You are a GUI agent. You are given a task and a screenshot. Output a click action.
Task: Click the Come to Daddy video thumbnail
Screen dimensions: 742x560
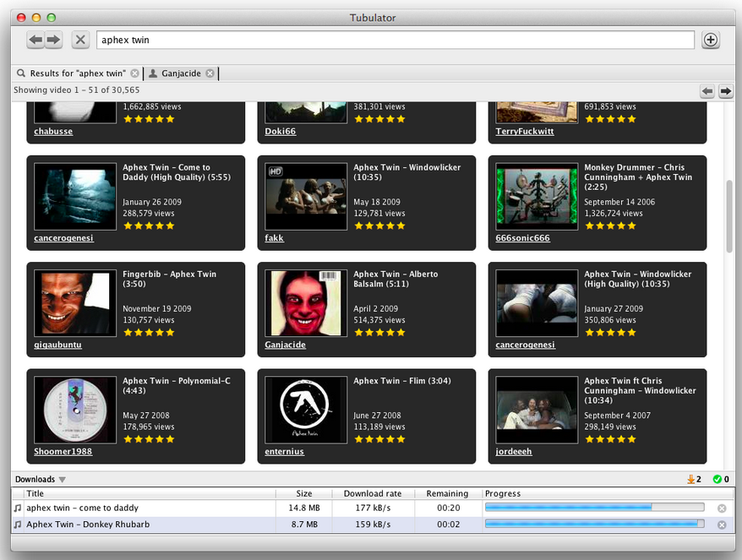tap(75, 197)
